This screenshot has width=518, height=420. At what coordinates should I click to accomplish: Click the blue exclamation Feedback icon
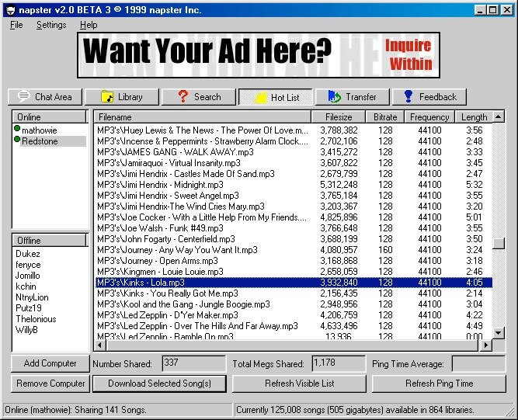408,96
